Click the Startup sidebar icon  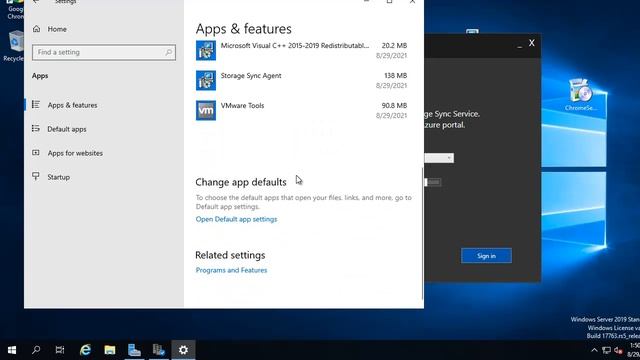click(36, 176)
